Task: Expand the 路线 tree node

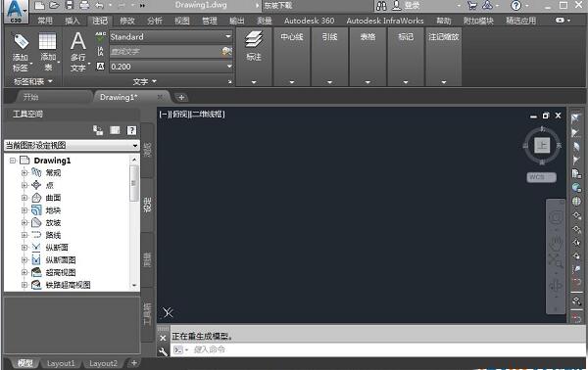Action: 24,235
